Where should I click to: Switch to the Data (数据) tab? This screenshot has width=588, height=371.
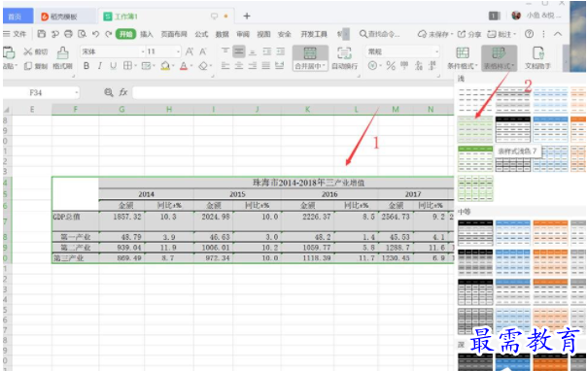222,34
